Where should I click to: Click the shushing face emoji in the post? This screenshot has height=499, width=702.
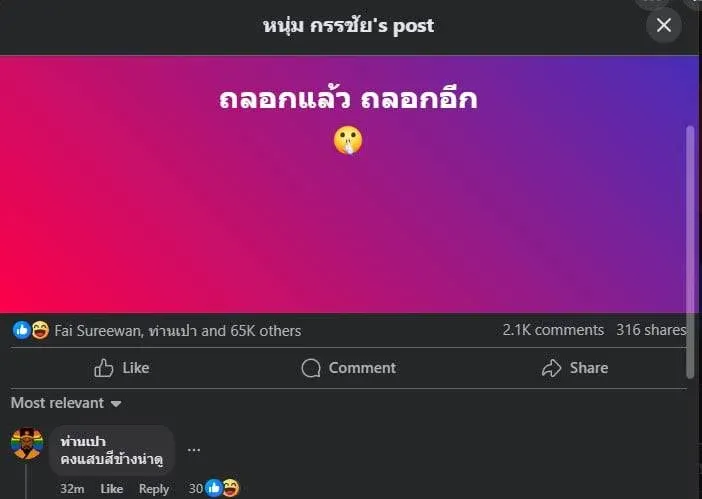click(348, 140)
